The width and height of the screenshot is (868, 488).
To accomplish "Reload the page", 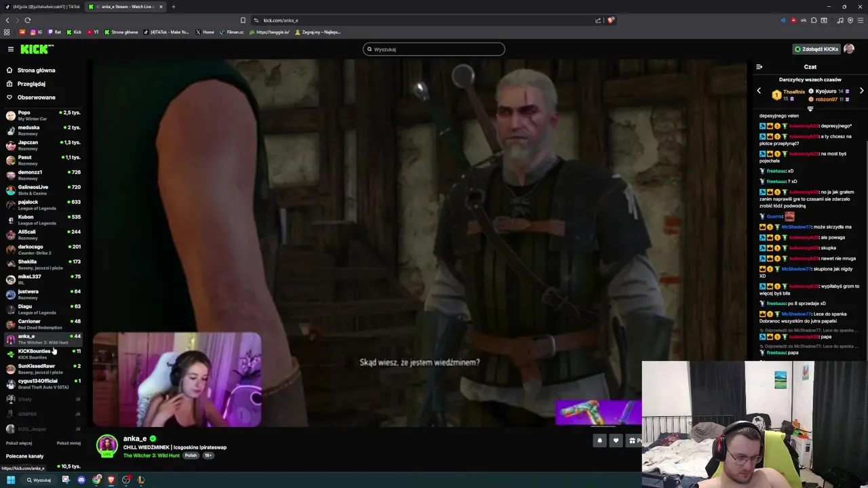I will click(28, 20).
